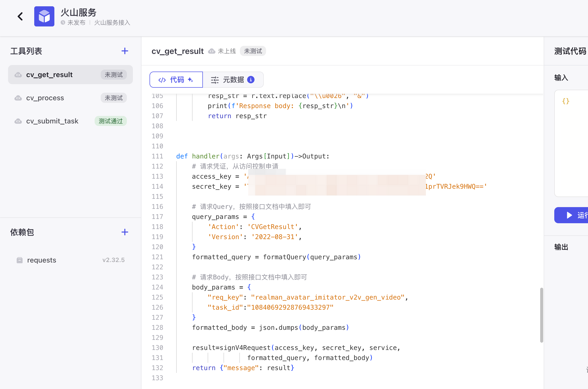
Task: Click the cloud icon beside 未上线
Action: click(x=212, y=51)
